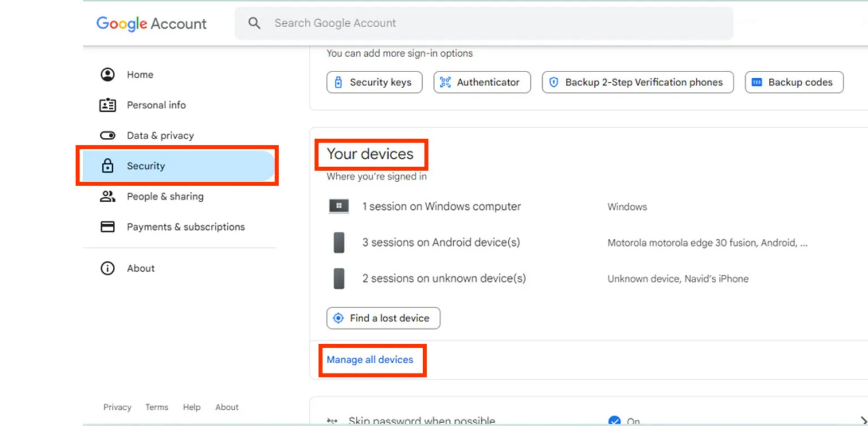Click the Motorola edge 30 fusion details
868x426 pixels.
[708, 243]
